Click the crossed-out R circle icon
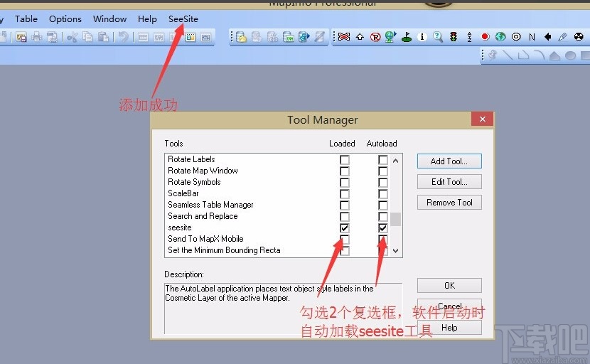 tap(375, 36)
